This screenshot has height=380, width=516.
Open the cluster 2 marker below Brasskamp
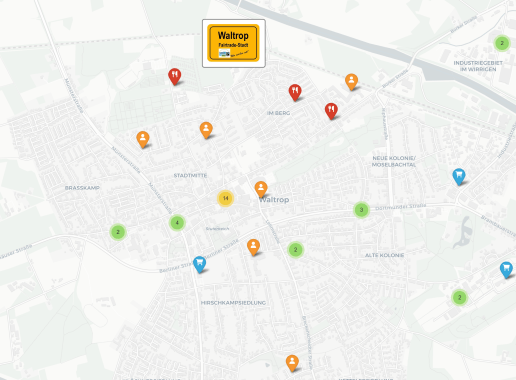(118, 232)
